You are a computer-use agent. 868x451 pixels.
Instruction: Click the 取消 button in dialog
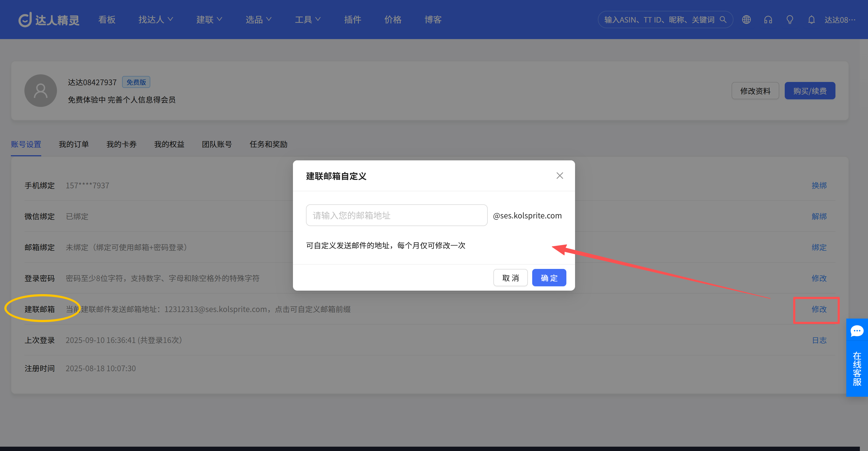(510, 278)
